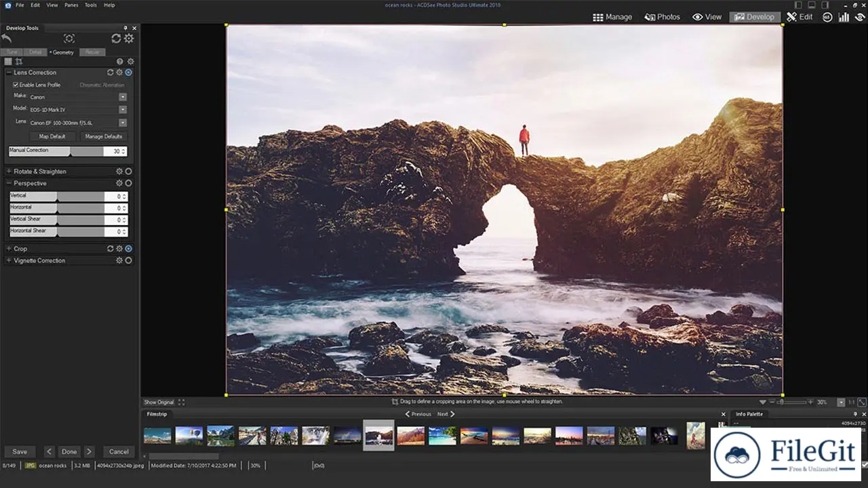
Task: Click the fit-to-screen icon near 1:1
Action: pyautogui.click(x=862, y=402)
